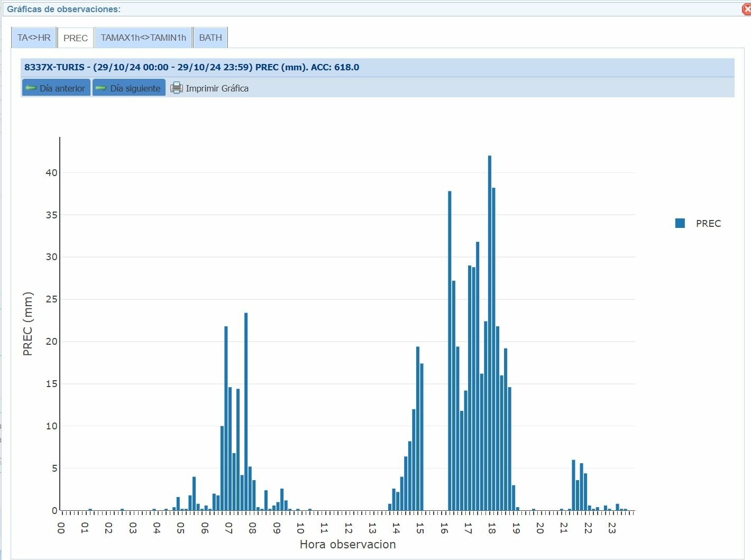Switch to the TA<>HR tab
Viewport: 751px width, 560px height.
34,38
